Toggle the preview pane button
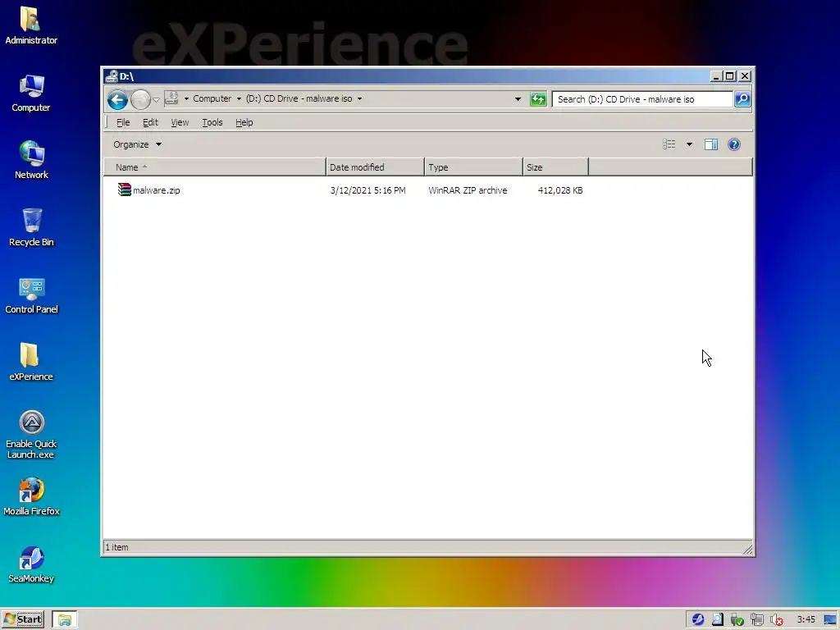This screenshot has height=630, width=840. 711,144
